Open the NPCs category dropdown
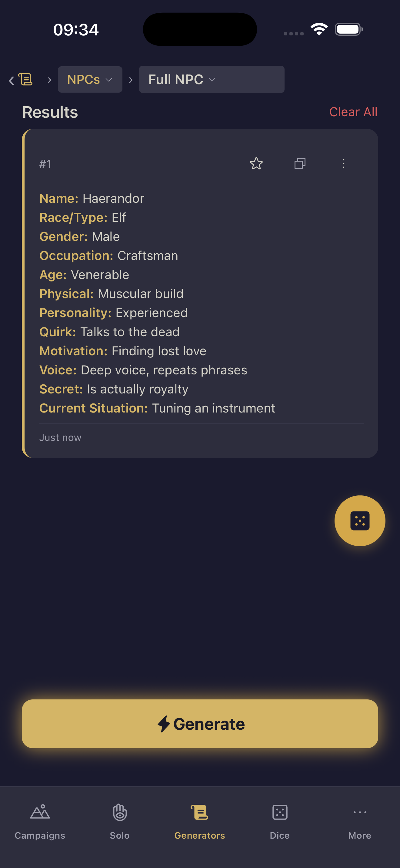 pyautogui.click(x=90, y=80)
